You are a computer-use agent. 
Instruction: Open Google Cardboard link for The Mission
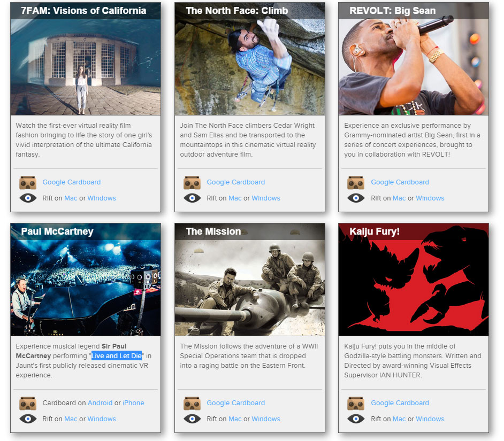pyautogui.click(x=235, y=403)
